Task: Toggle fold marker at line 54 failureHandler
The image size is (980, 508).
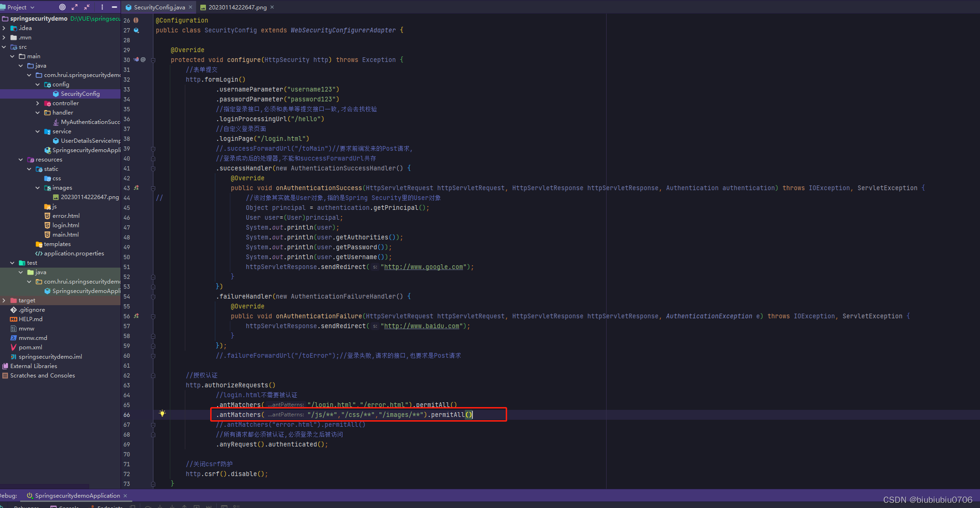Action: pos(153,297)
